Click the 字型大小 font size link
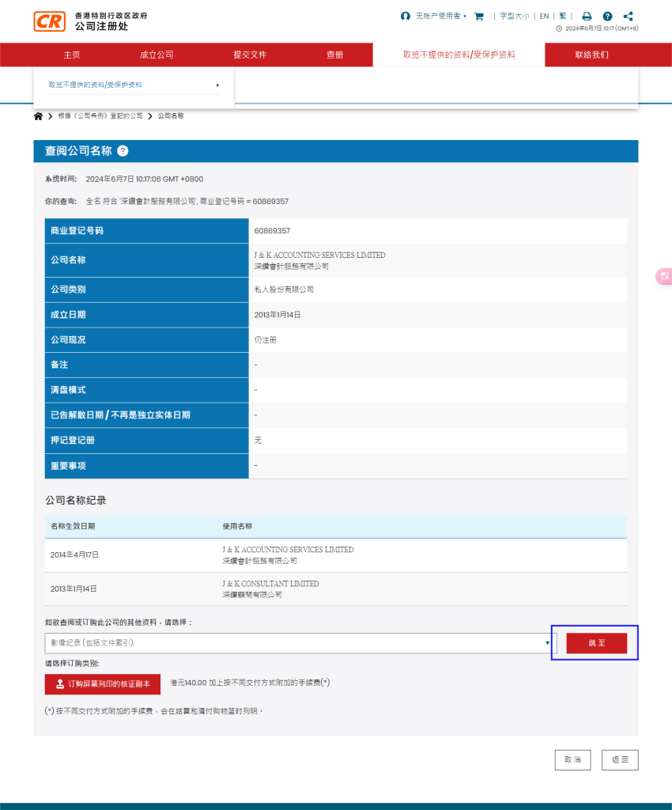Image resolution: width=672 pixels, height=810 pixels. pyautogui.click(x=514, y=16)
